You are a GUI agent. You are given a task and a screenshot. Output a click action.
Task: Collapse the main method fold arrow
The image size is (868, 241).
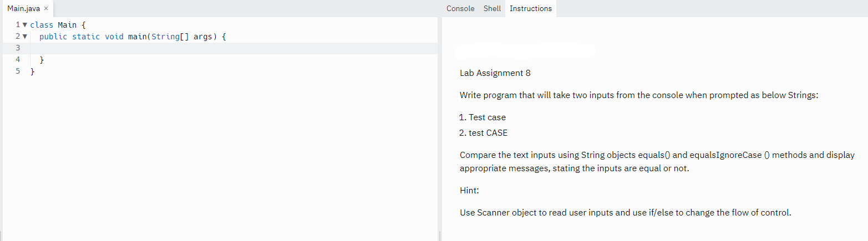pos(24,37)
